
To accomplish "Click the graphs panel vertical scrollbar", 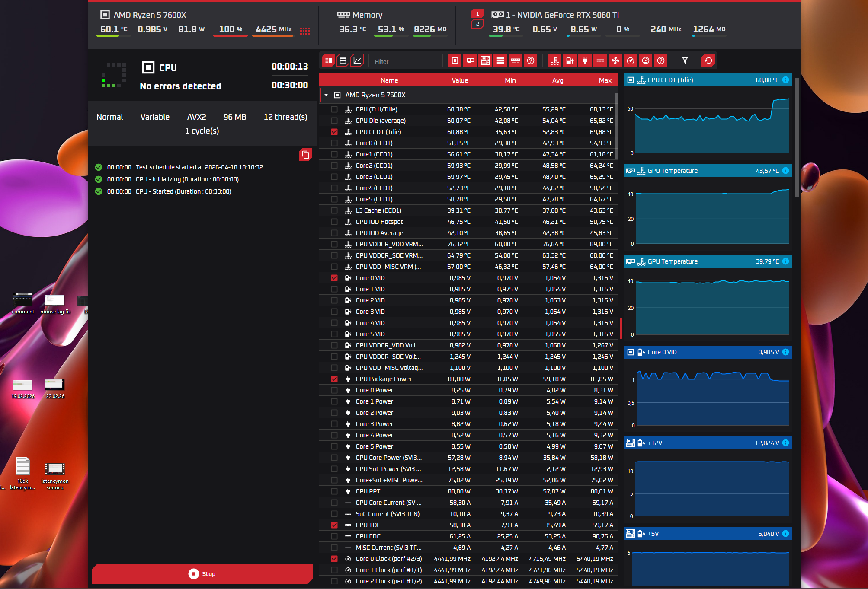I will coord(797,137).
